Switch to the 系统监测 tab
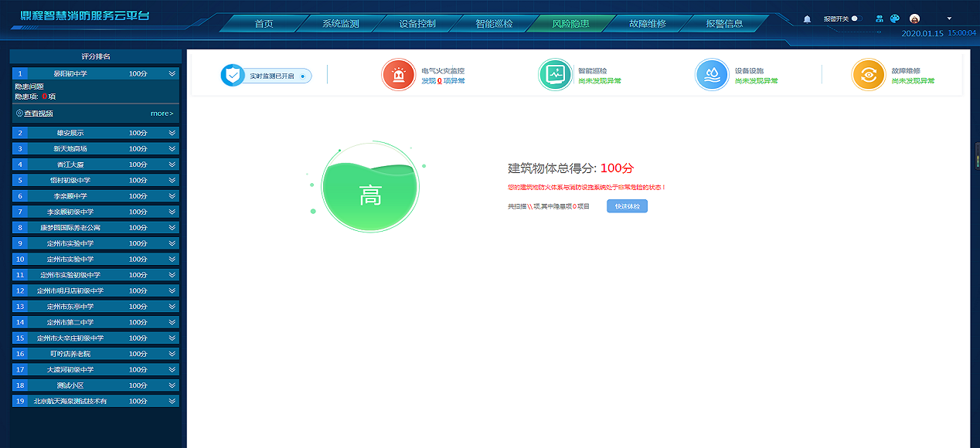This screenshot has width=980, height=448. tap(341, 23)
